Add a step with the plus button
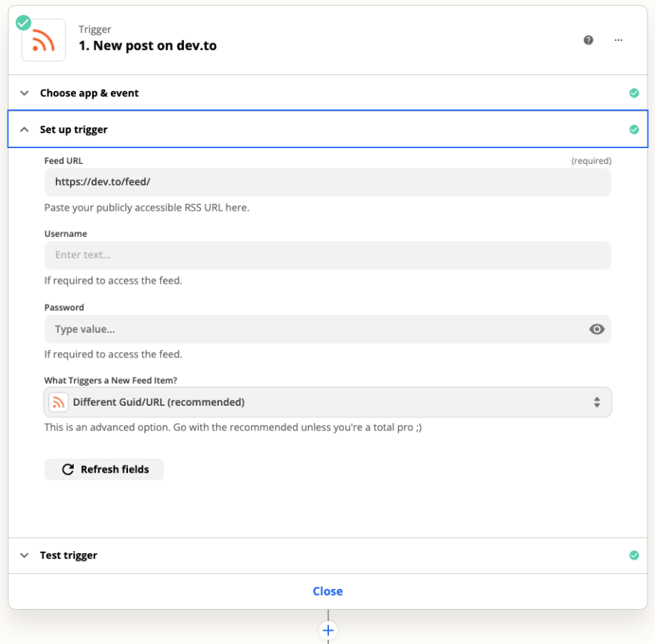The width and height of the screenshot is (655, 644). point(328,630)
